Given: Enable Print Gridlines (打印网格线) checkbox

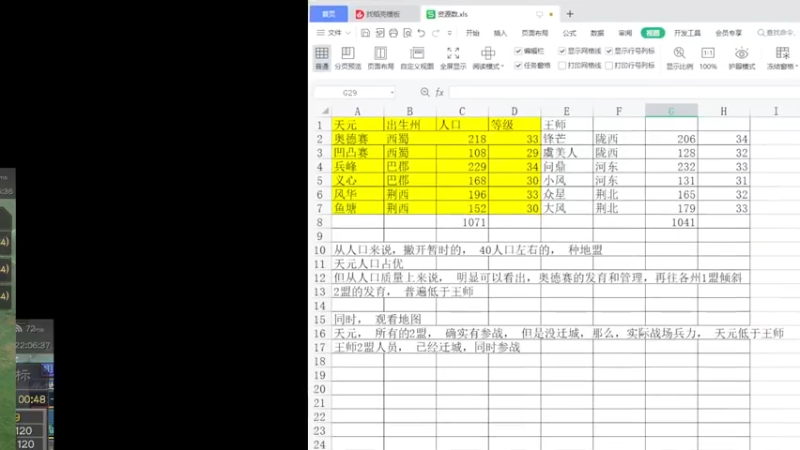Looking at the screenshot, I should (562, 65).
